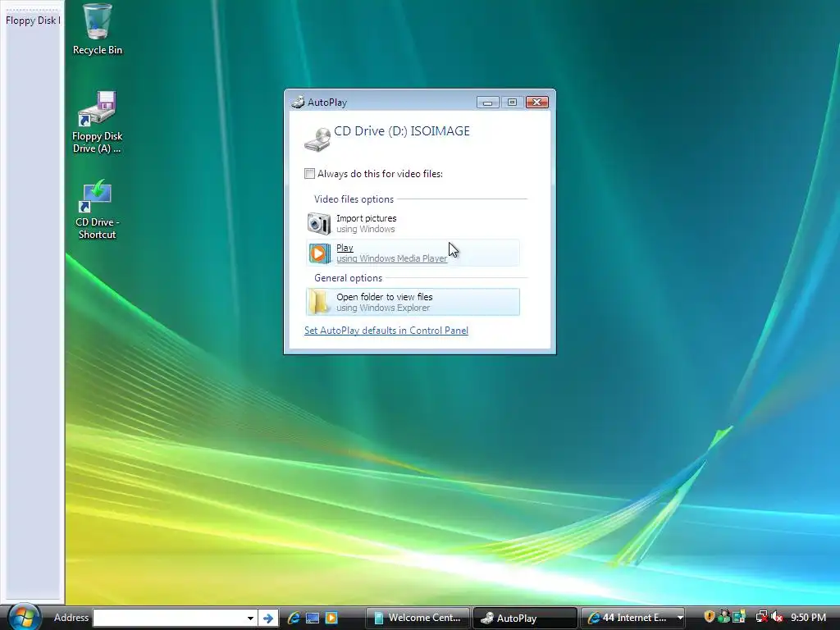
Task: Close the AutoPlay dialog
Action: [x=536, y=103]
